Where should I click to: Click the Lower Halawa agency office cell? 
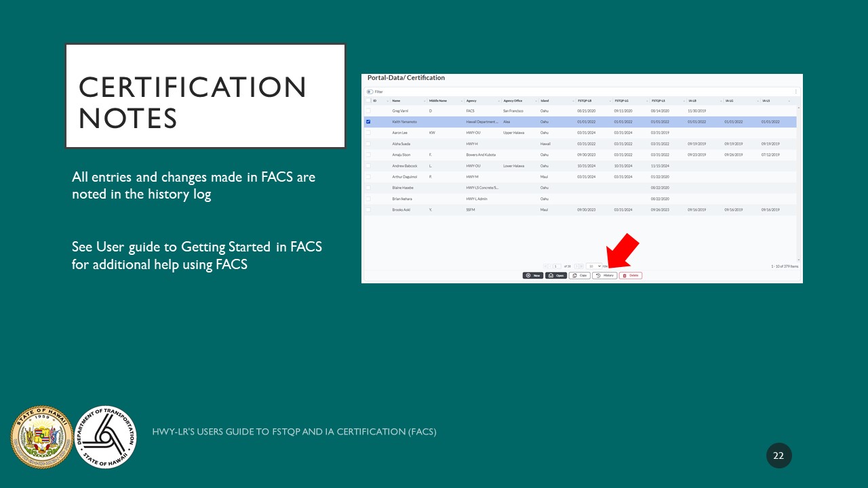[x=513, y=165]
